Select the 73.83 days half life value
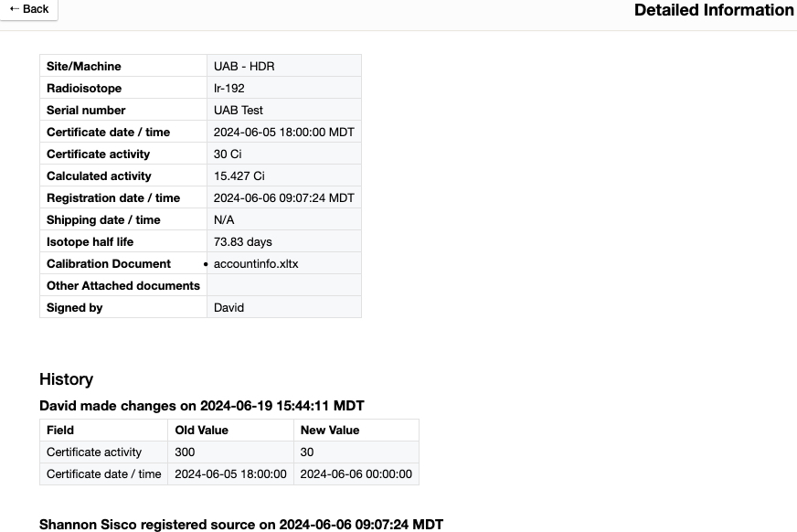Screen dimensions: 797x532 pyautogui.click(x=243, y=242)
